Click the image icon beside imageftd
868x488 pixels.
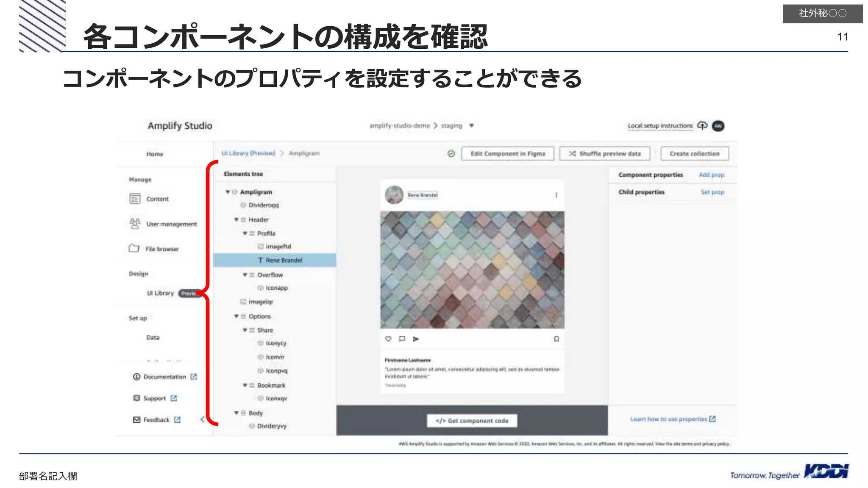click(x=260, y=246)
